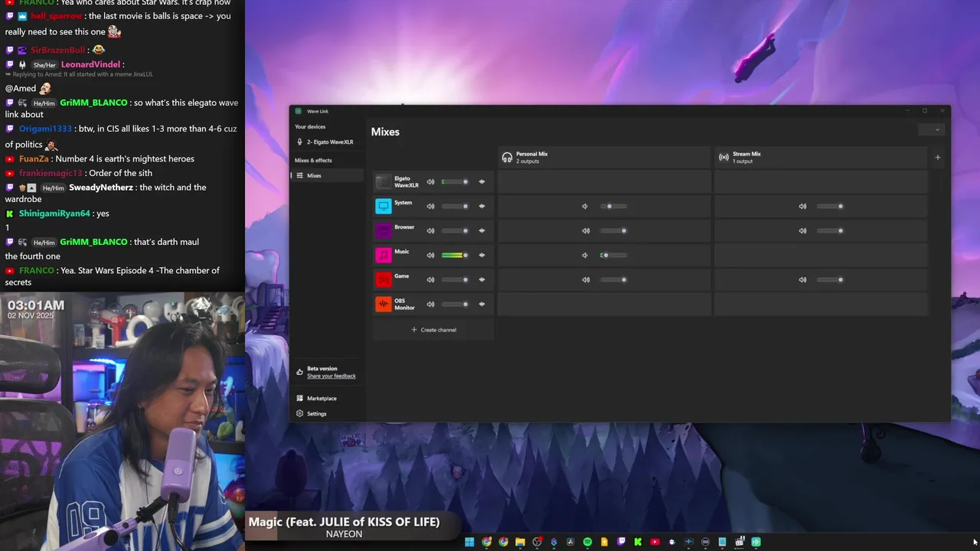Click the Wave Link taskbar icon
The height and width of the screenshot is (551, 980).
756,542
